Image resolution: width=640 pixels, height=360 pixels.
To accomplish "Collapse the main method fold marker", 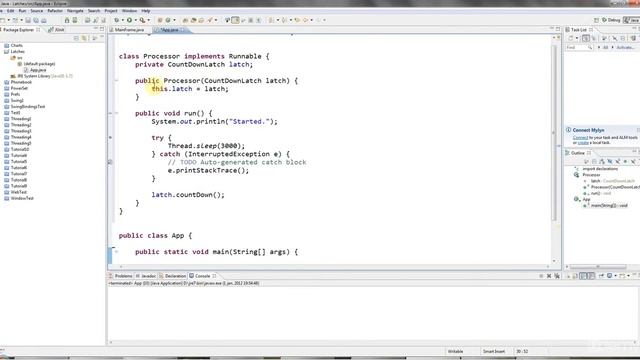I will point(116,252).
